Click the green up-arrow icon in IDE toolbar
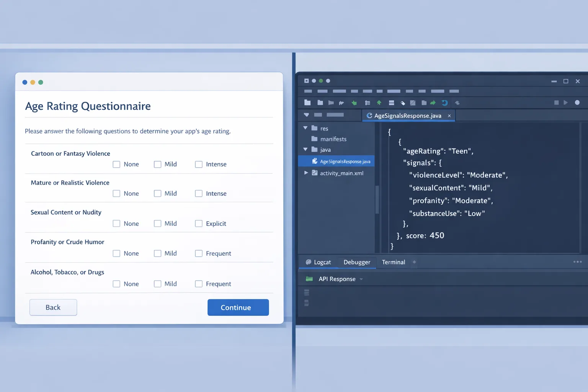 (x=379, y=103)
